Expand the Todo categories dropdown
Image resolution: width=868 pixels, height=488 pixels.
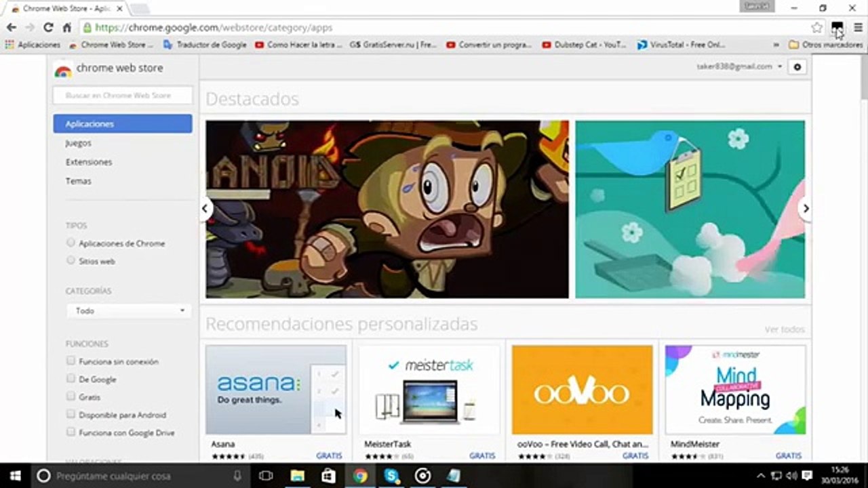click(128, 310)
